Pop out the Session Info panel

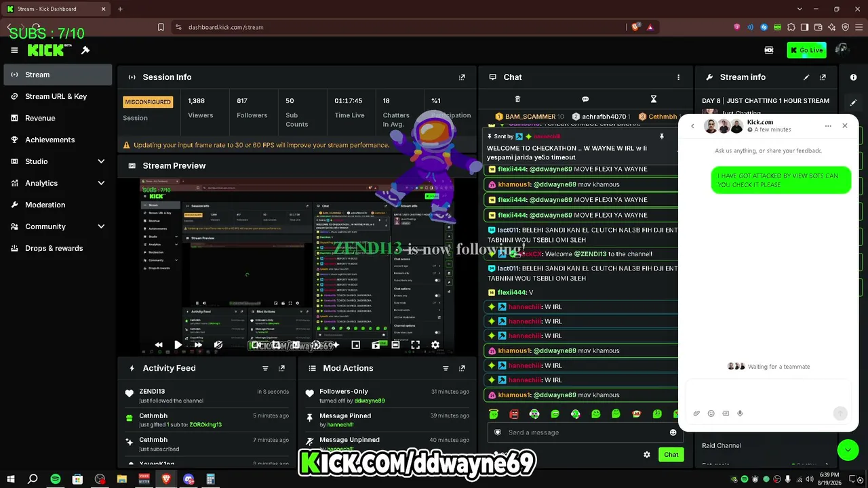(x=462, y=77)
